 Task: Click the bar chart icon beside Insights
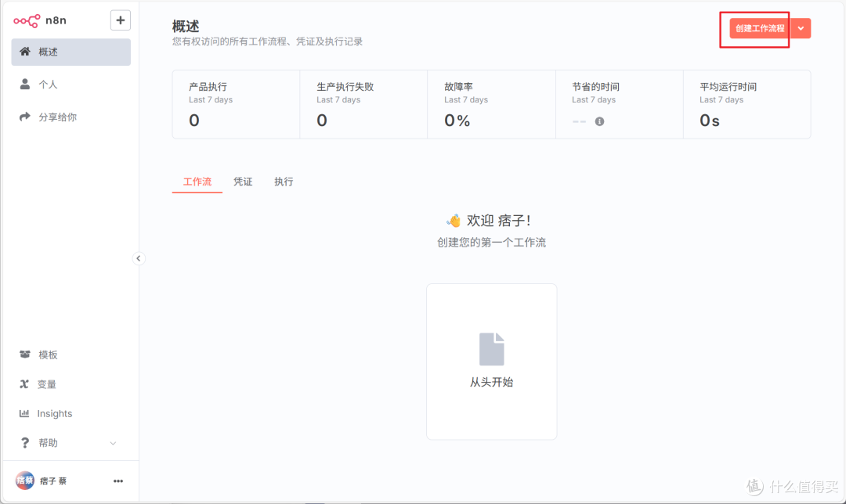point(24,413)
